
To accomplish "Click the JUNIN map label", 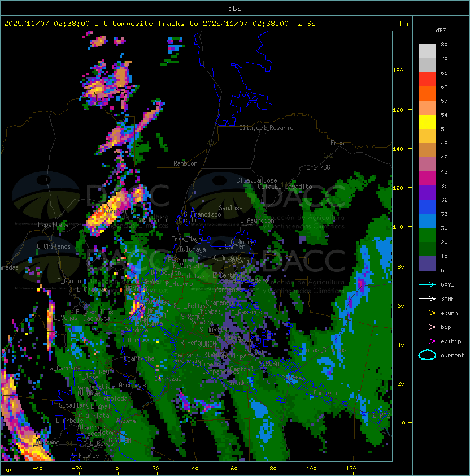I will tap(208, 344).
